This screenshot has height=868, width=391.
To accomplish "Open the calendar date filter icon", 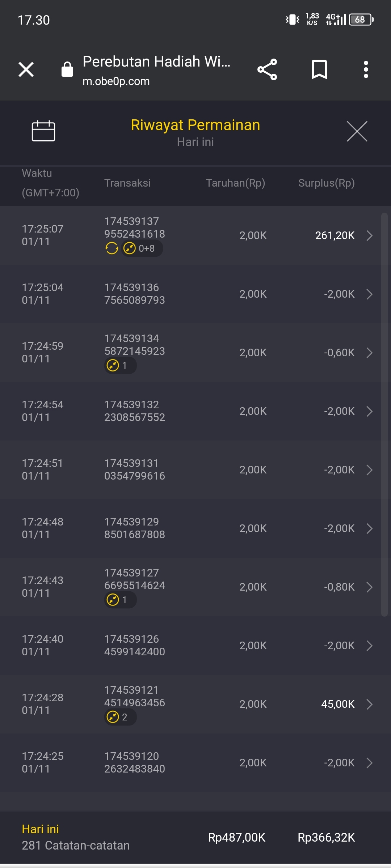I will pos(43,131).
